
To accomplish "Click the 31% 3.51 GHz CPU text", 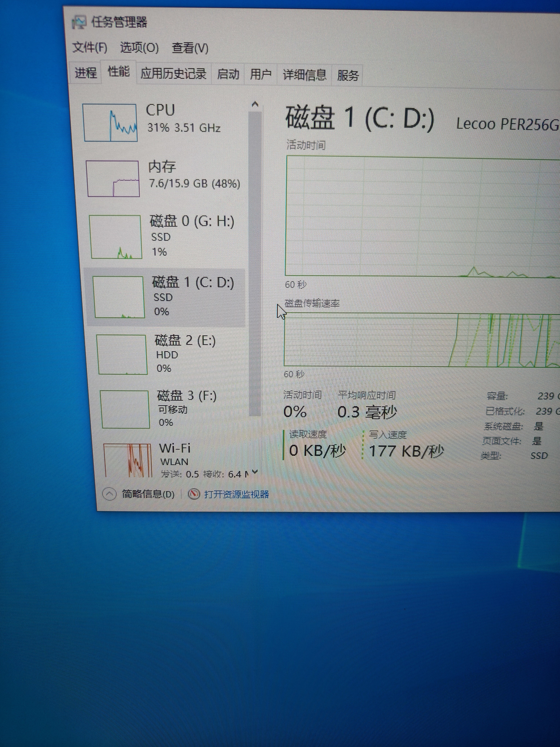I will point(184,128).
